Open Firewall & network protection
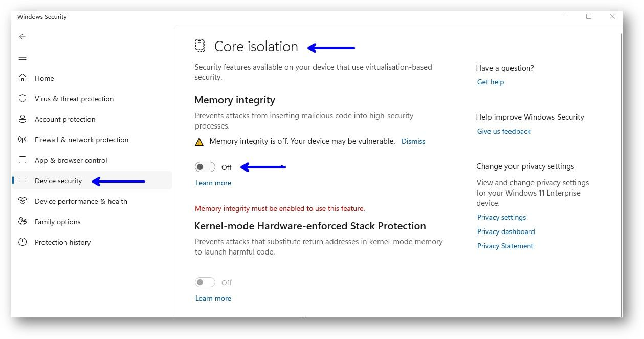Viewport: 644px width, 339px height. pyautogui.click(x=81, y=140)
